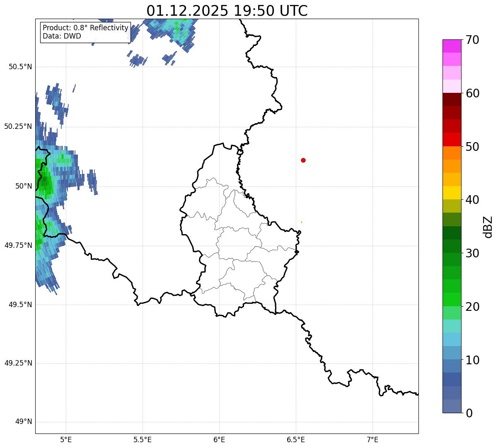Click the green radar echo near 50°N
The image size is (498, 448).
tap(44, 180)
